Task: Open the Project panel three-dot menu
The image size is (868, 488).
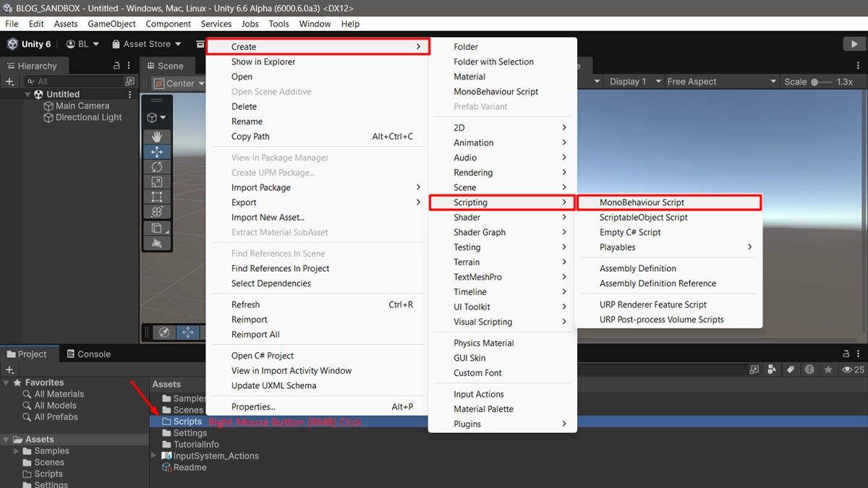Action: coord(860,354)
